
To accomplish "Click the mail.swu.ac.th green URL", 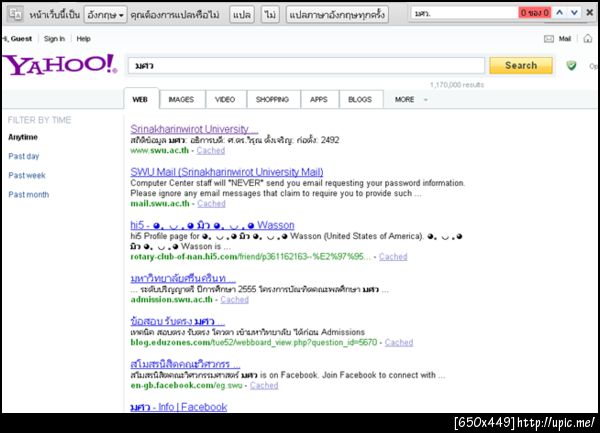I will [x=160, y=203].
